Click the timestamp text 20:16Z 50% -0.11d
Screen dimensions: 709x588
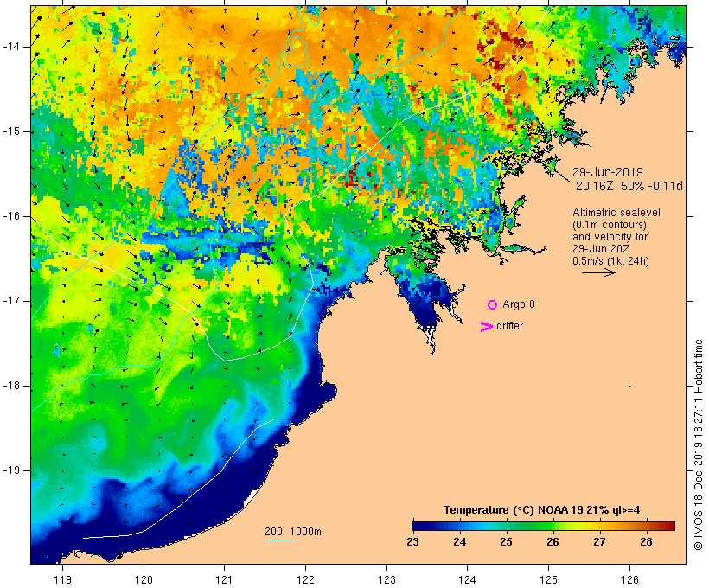(629, 186)
